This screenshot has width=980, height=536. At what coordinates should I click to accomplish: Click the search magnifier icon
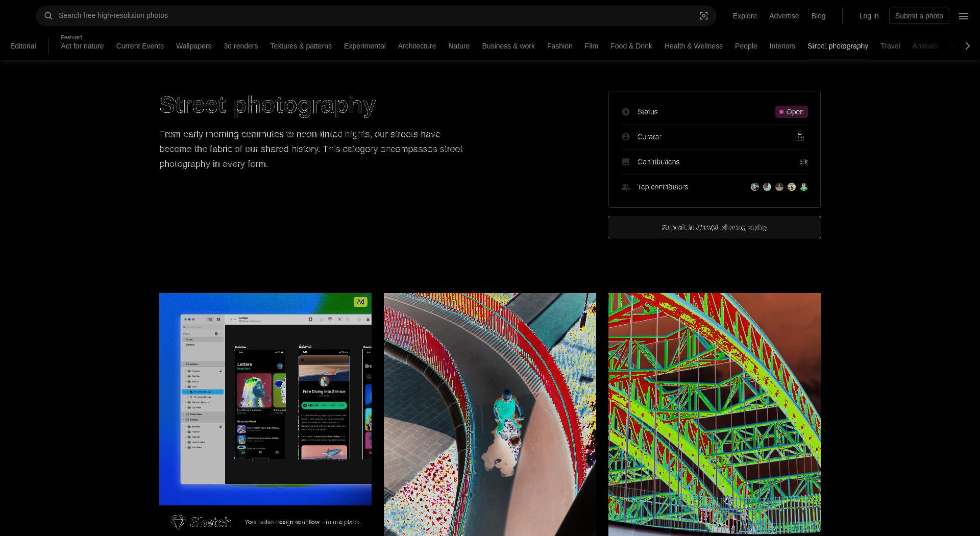tap(48, 16)
